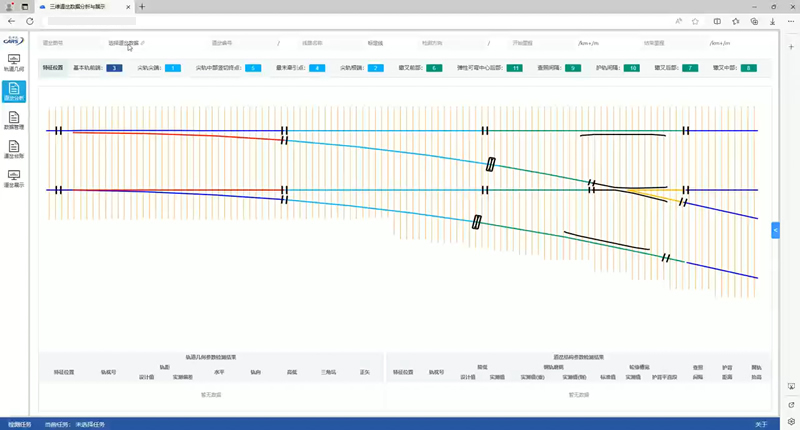Screen dimensions: 800x430
Task: Click the 辙叉中部 number 8 badge
Action: tap(748, 68)
